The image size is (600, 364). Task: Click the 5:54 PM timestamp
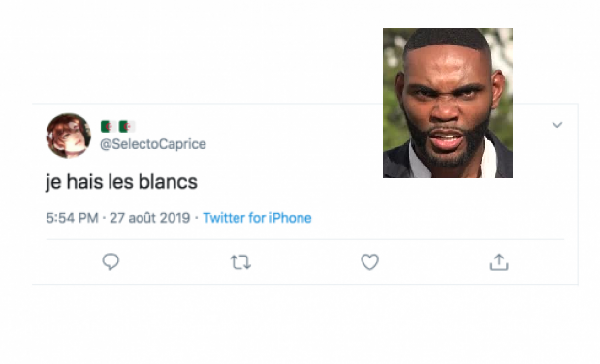[73, 218]
